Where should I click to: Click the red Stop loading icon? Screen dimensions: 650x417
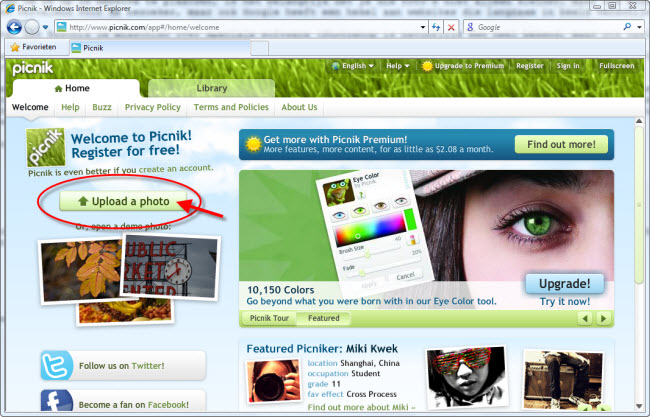point(451,27)
